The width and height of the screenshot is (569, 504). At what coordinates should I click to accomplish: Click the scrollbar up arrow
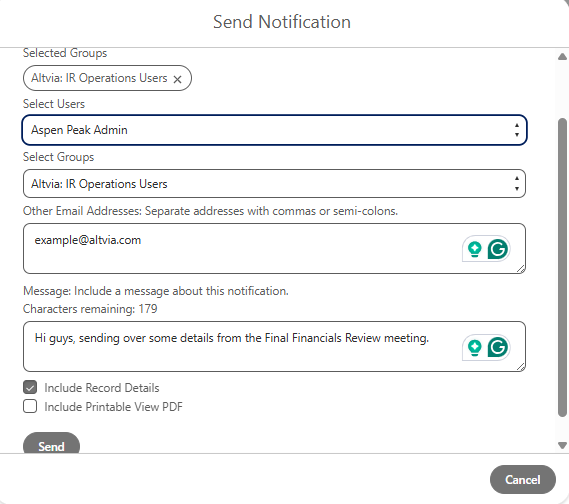pyautogui.click(x=562, y=57)
